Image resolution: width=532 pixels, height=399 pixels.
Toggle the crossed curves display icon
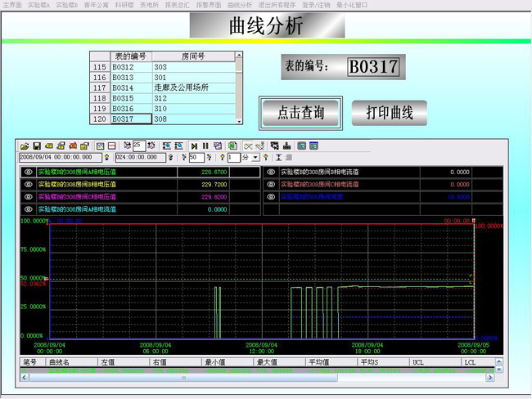coord(248,146)
